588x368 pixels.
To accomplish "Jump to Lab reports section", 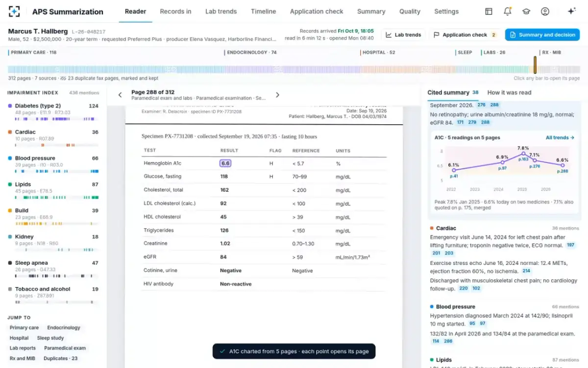I will click(x=23, y=348).
